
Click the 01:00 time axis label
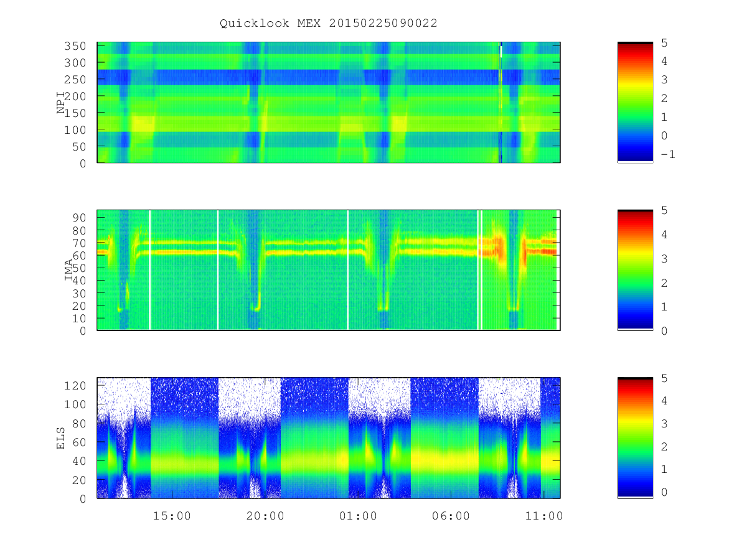point(359,516)
